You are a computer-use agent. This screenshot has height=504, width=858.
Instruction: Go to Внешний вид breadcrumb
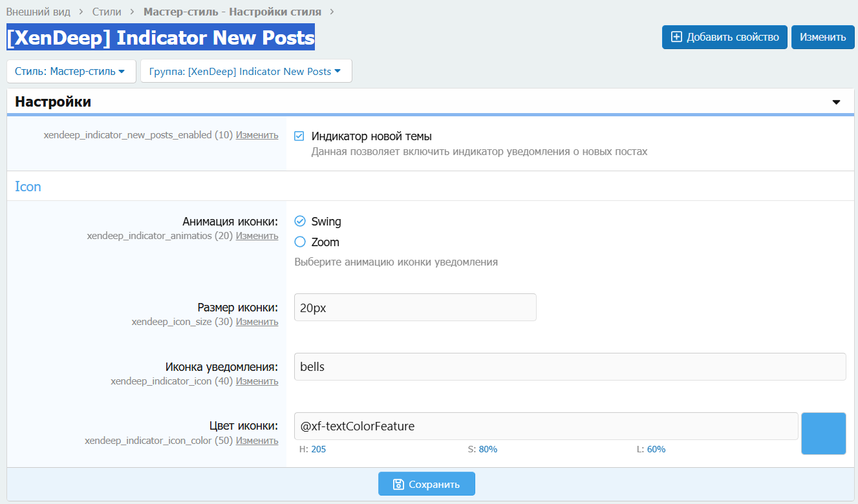(38, 12)
